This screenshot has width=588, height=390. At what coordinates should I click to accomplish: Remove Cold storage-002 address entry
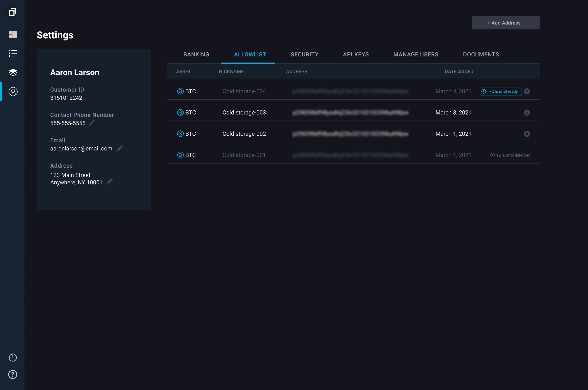527,134
